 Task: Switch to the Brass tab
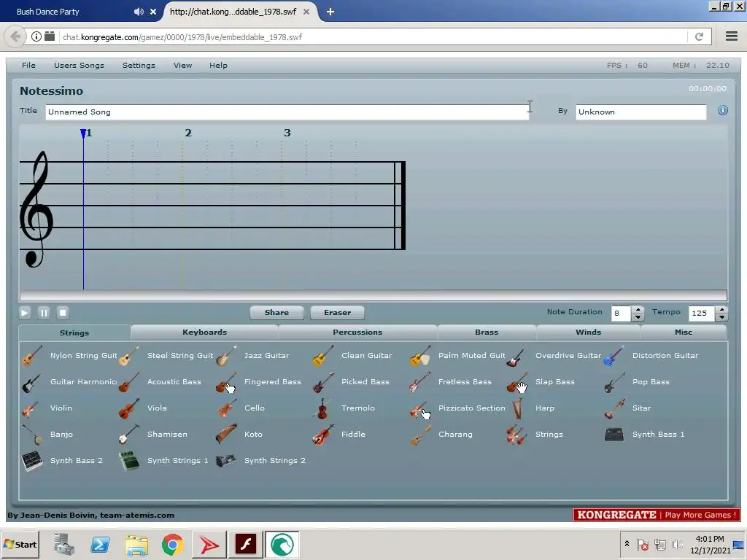click(487, 332)
